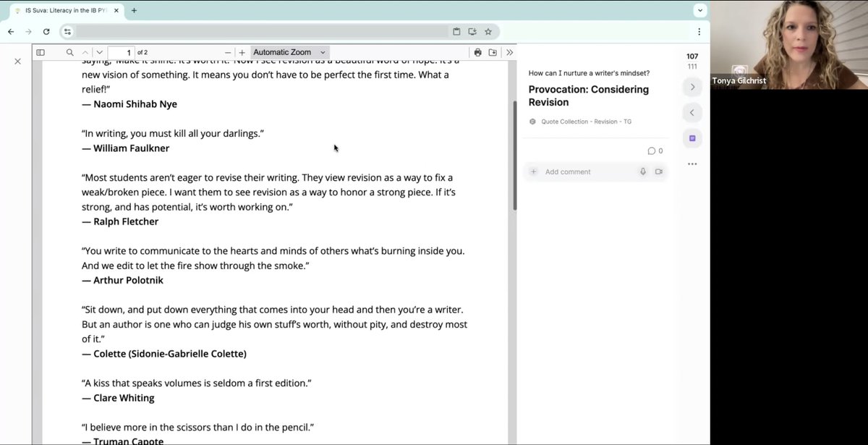
Task: Zoom in with the plus button
Action: coord(242,52)
